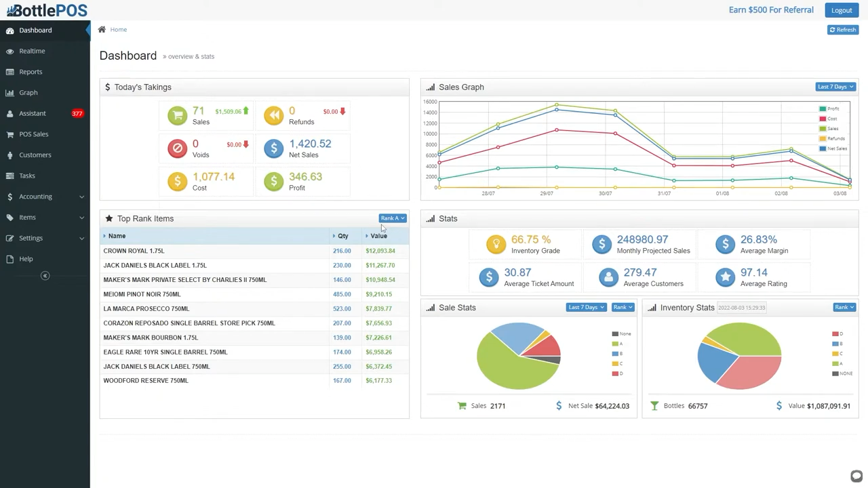Click the home icon in the breadcrumb

click(x=102, y=30)
